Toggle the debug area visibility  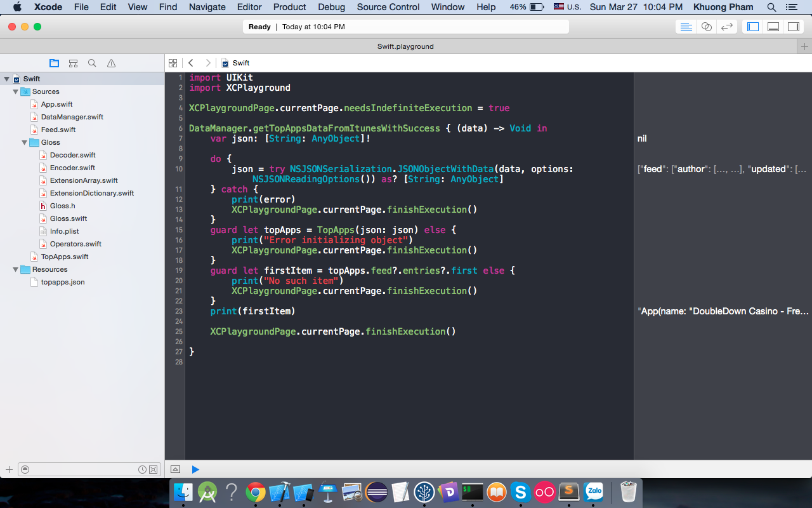click(x=773, y=27)
